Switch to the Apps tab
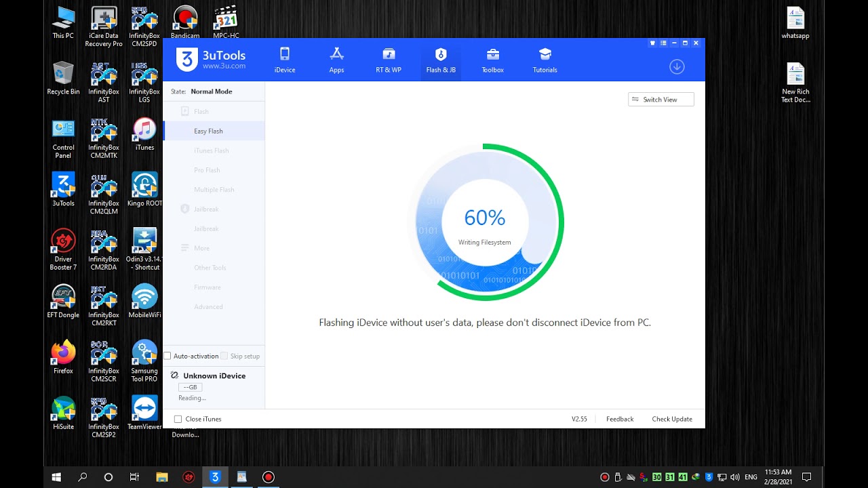The image size is (868, 488). (336, 60)
